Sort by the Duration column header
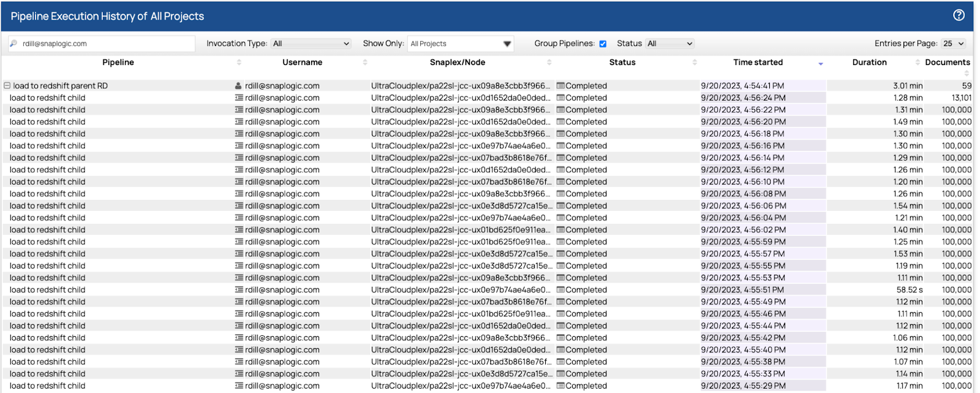Image resolution: width=980 pixels, height=393 pixels. tap(869, 63)
